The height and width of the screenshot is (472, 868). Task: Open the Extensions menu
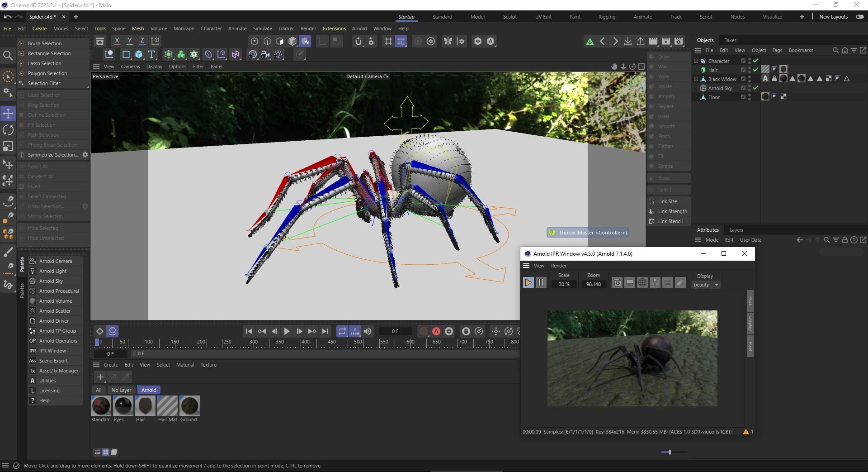point(334,29)
